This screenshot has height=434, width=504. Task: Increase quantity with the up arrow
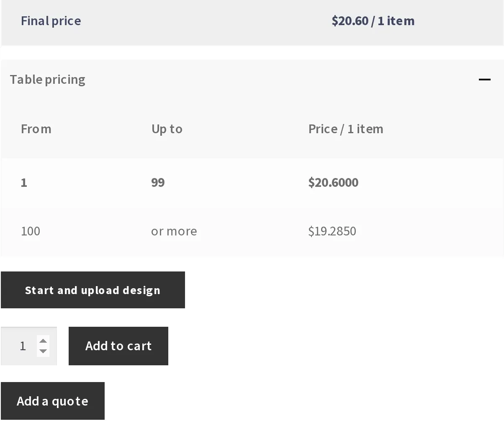(43, 341)
